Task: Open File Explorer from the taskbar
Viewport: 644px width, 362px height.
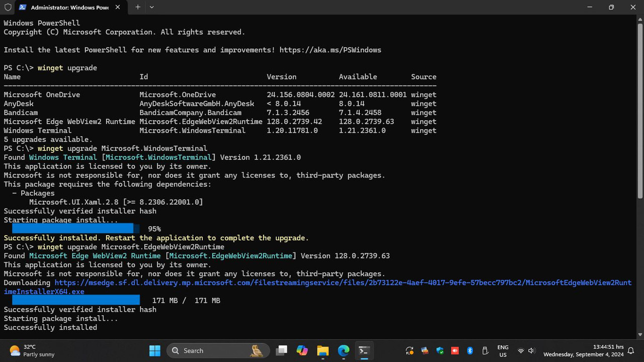Action: click(x=323, y=350)
